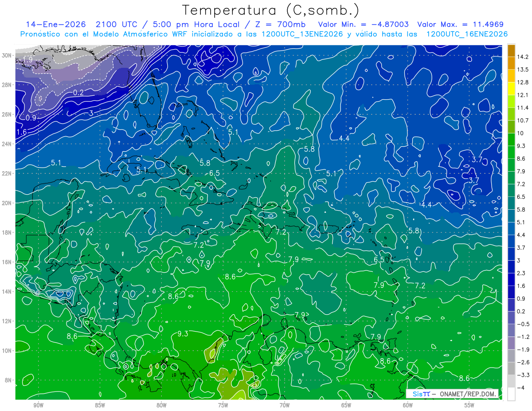Click the '12.1' colorbar scale label

coord(523,95)
